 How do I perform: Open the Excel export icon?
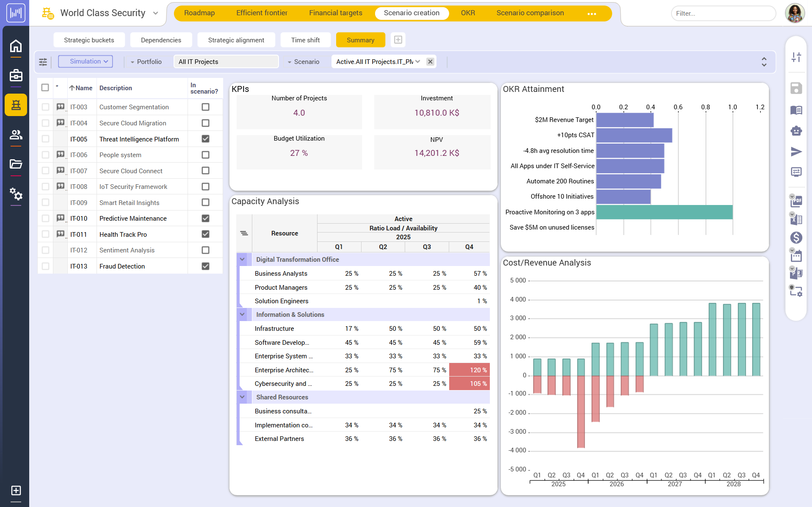796,219
